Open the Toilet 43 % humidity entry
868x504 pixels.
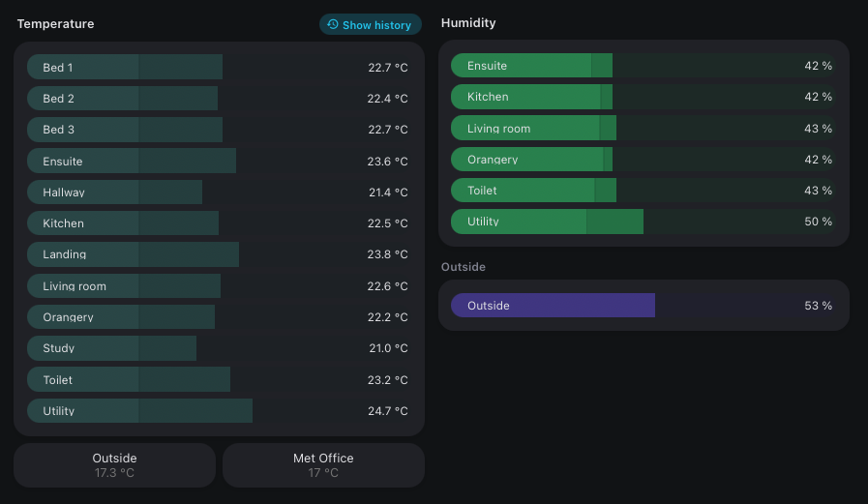tap(644, 191)
